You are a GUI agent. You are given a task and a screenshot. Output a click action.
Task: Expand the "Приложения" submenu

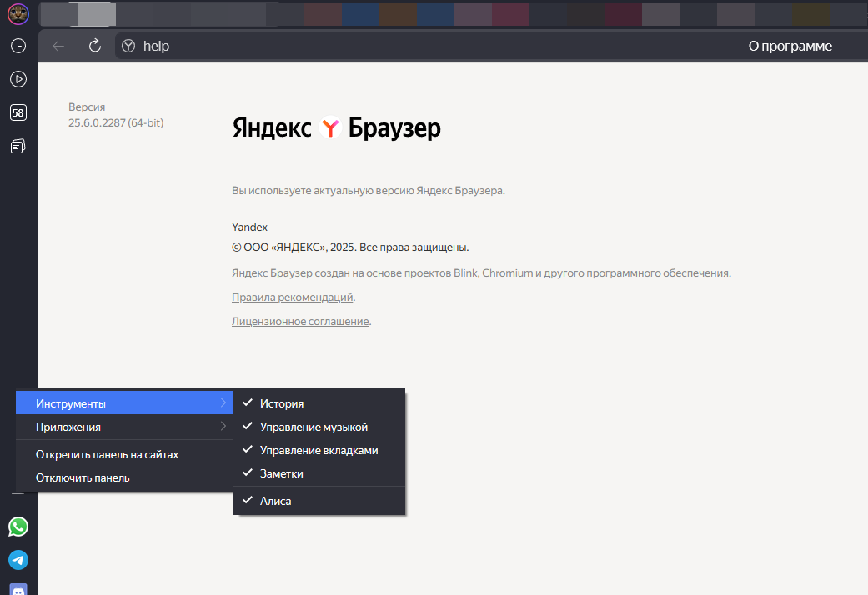124,427
